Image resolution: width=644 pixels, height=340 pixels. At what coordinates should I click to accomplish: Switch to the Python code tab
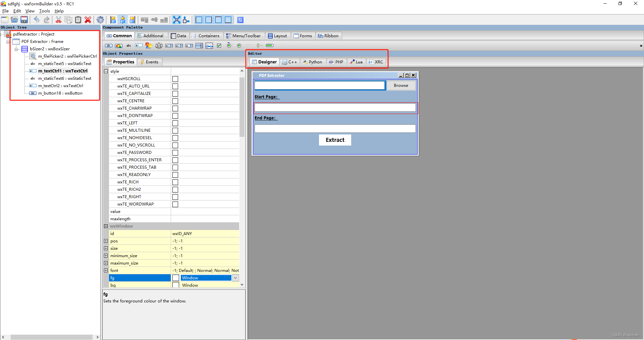pos(313,62)
